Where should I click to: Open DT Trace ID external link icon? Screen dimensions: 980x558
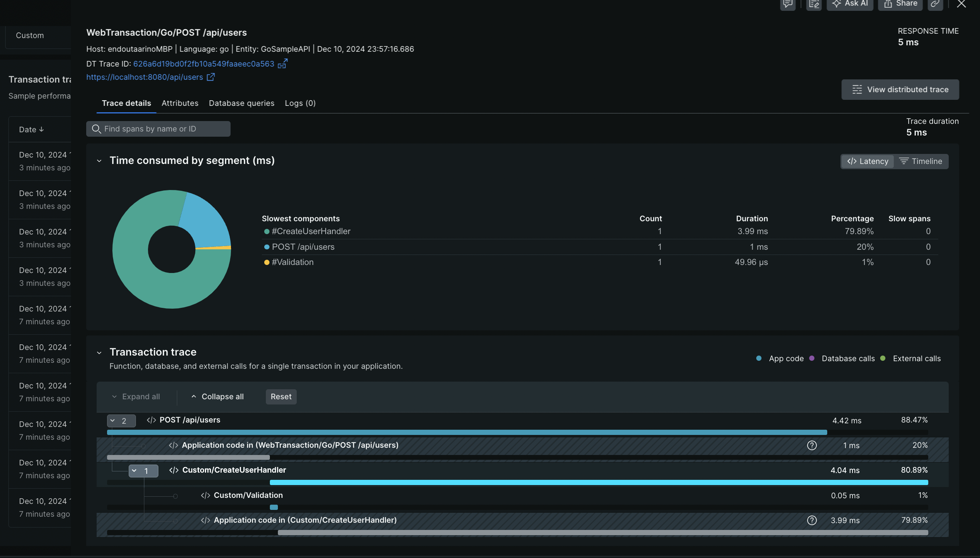[x=283, y=64]
